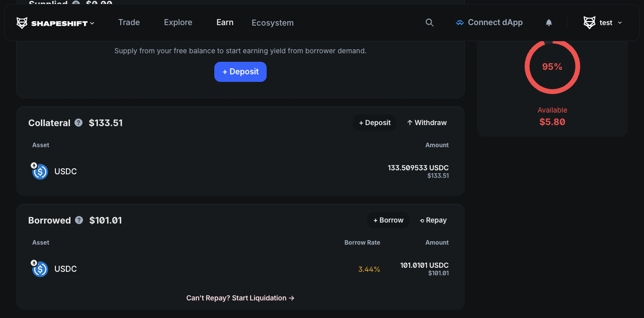Click the USDC icon in Collateral row
Screen dimensions: 644x318
coord(40,171)
